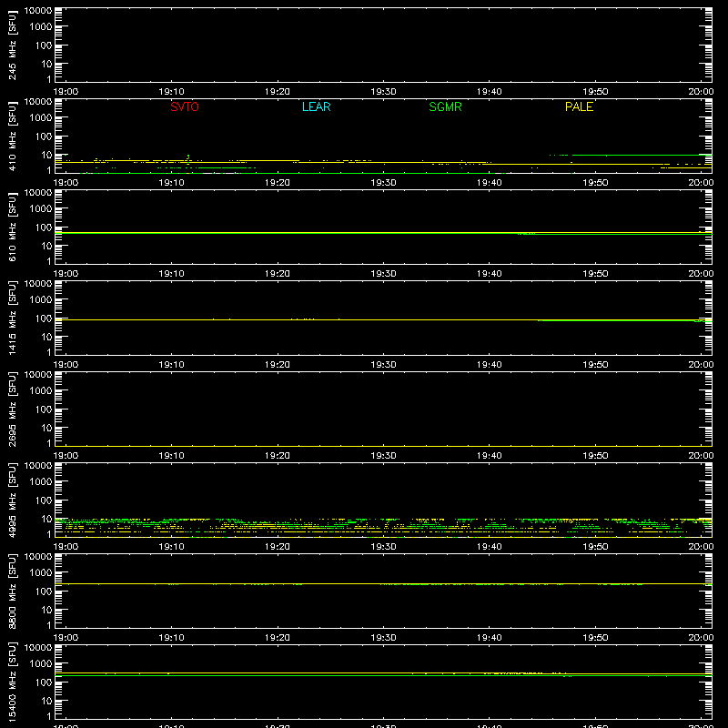Select the 610 MHz [SFU] axis title
The width and height of the screenshot is (728, 728).
tap(13, 227)
